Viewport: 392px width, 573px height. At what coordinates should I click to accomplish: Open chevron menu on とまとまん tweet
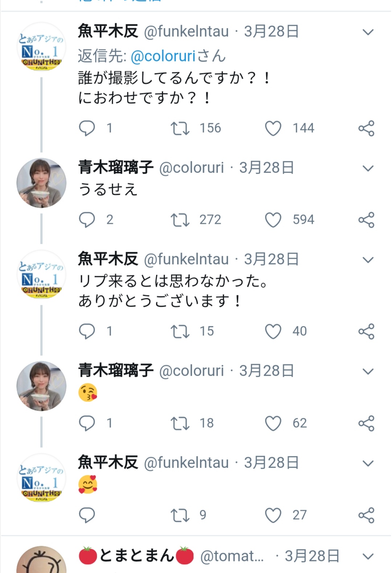click(x=368, y=556)
